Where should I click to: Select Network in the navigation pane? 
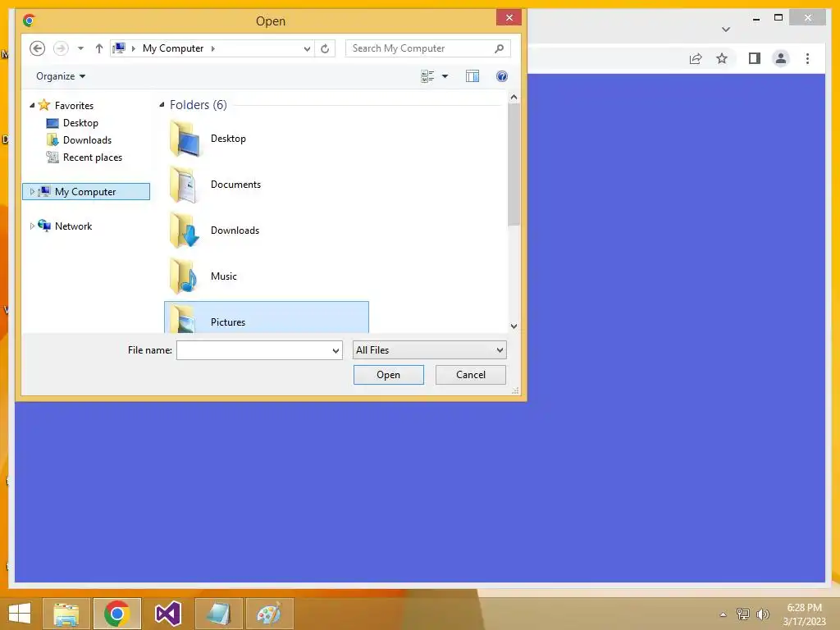tap(73, 226)
